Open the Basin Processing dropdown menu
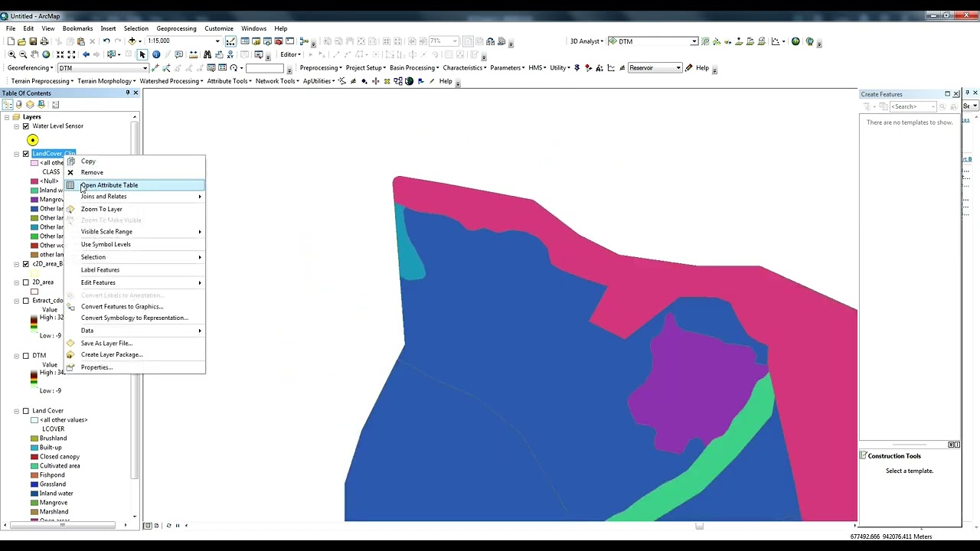Screen dimensions: 980x551 coord(414,68)
